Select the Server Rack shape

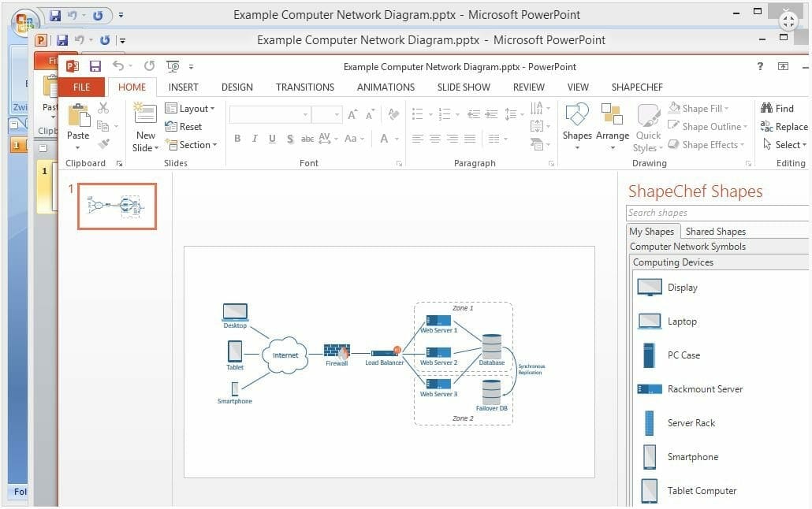(691, 423)
